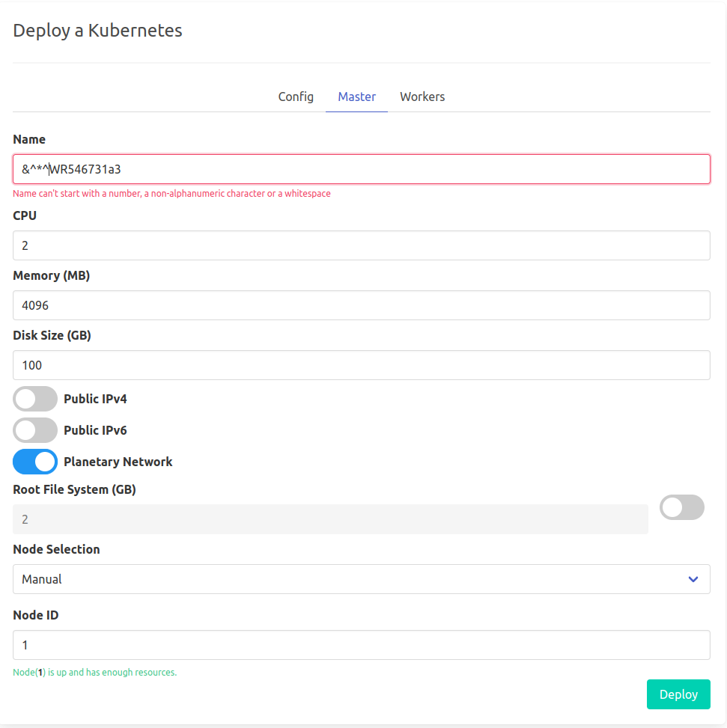Enable the Public IPv4 toggle
The width and height of the screenshot is (727, 728).
tap(34, 399)
